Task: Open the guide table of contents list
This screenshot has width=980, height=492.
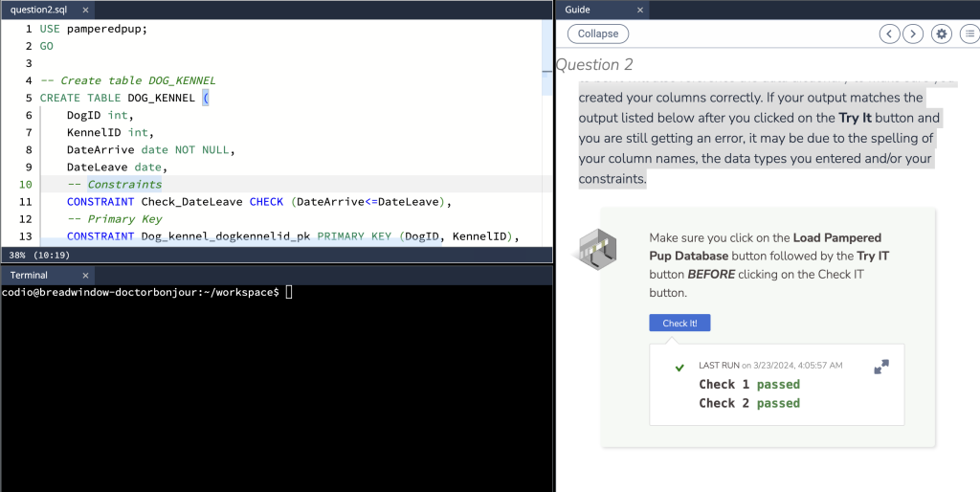Action: [x=968, y=34]
